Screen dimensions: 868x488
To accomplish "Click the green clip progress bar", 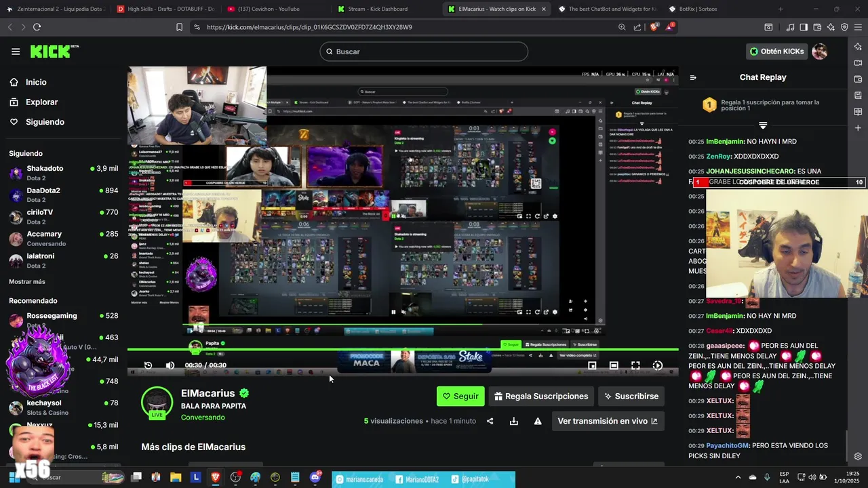I will pos(403,350).
